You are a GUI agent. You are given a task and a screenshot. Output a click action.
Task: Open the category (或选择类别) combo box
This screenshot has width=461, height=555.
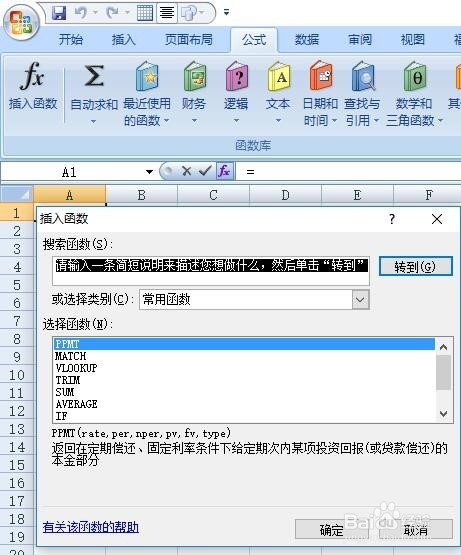[x=254, y=299]
